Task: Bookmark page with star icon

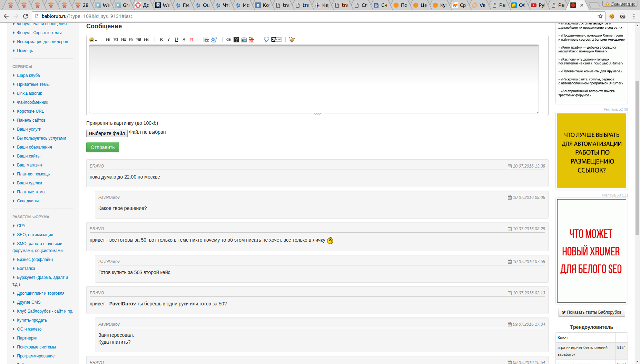Action: [600, 16]
